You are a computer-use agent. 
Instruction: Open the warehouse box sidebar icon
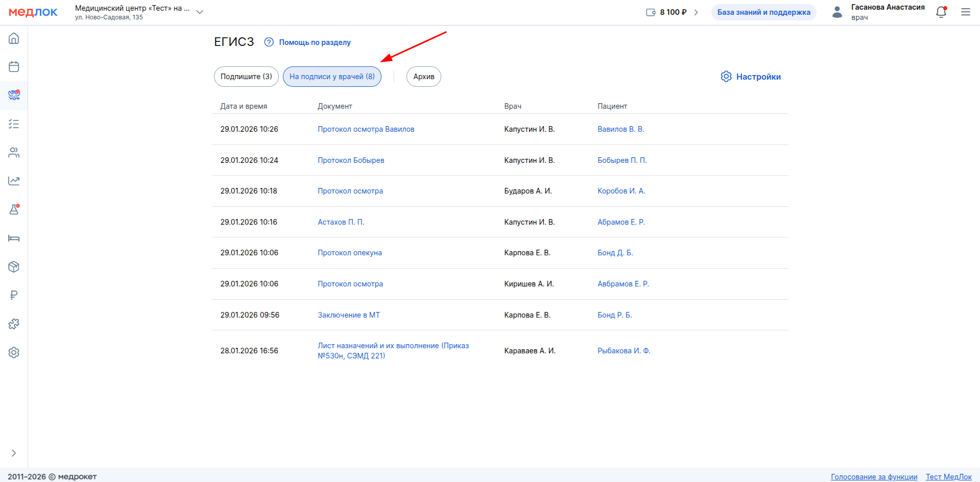pos(14,267)
